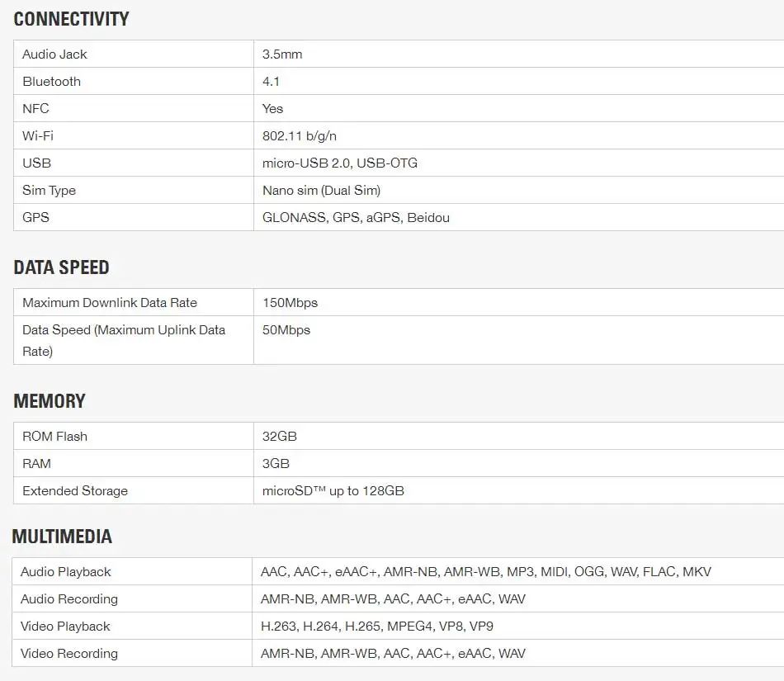The height and width of the screenshot is (681, 784).
Task: Select the Wi-Fi row label
Action: [x=37, y=135]
